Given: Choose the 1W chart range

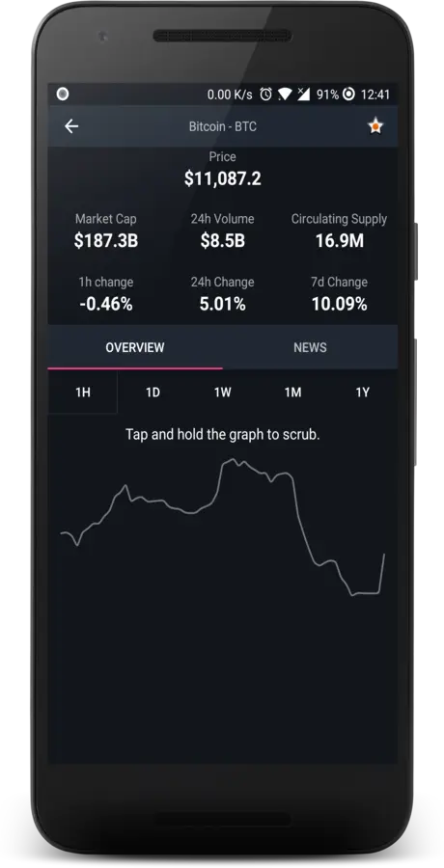Looking at the screenshot, I should click(x=222, y=393).
